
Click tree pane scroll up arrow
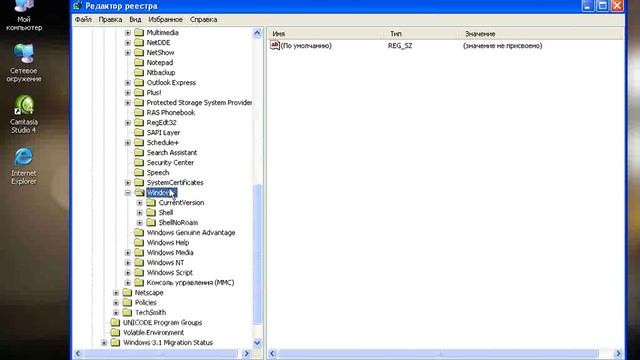pos(257,33)
